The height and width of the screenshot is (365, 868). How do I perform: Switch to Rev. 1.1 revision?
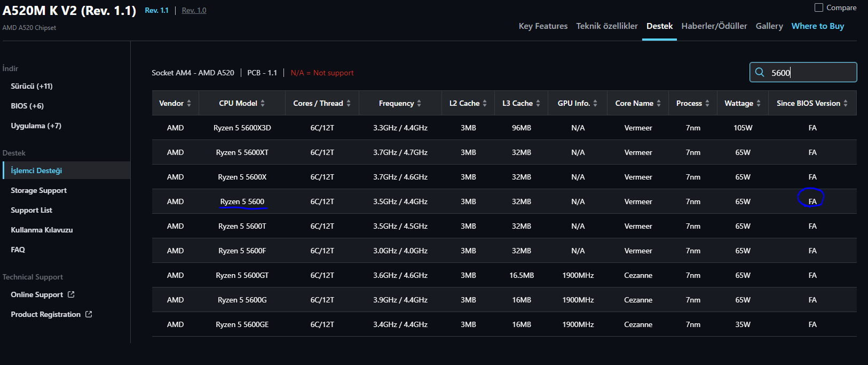156,10
